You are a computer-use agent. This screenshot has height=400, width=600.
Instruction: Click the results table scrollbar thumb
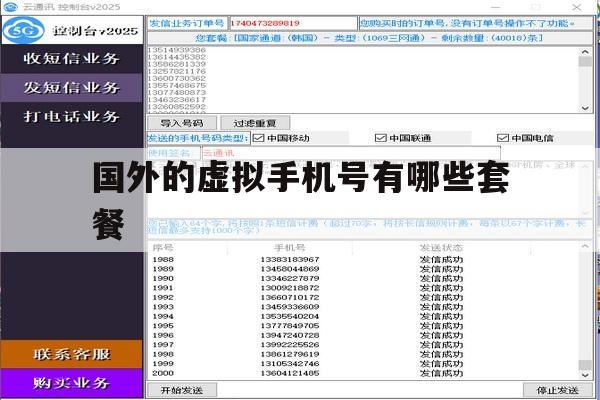585,364
